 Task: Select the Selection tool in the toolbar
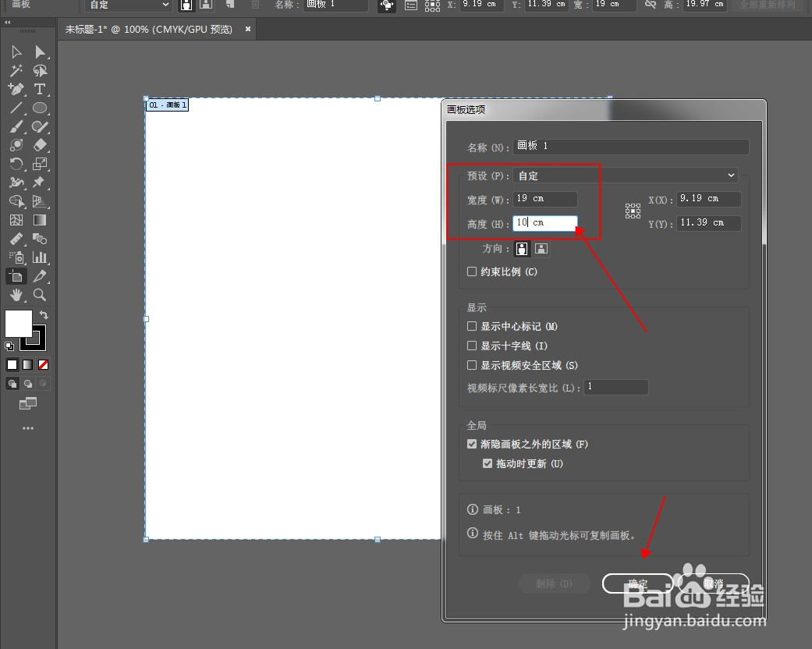pyautogui.click(x=16, y=52)
